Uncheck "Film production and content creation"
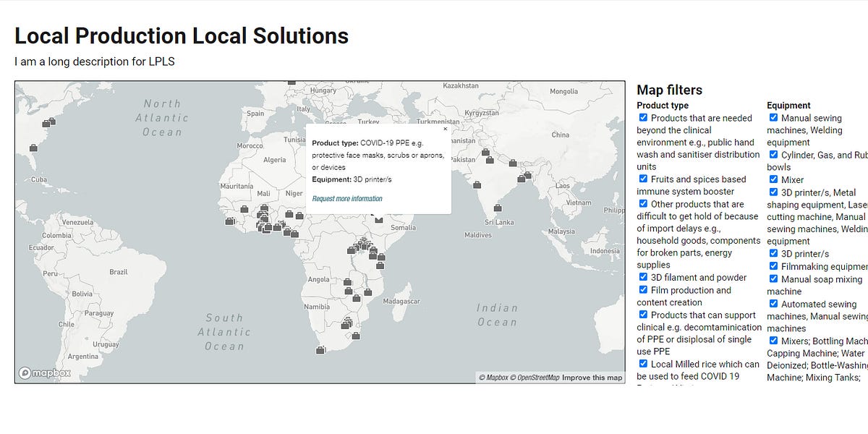This screenshot has height=434, width=868. (x=643, y=289)
